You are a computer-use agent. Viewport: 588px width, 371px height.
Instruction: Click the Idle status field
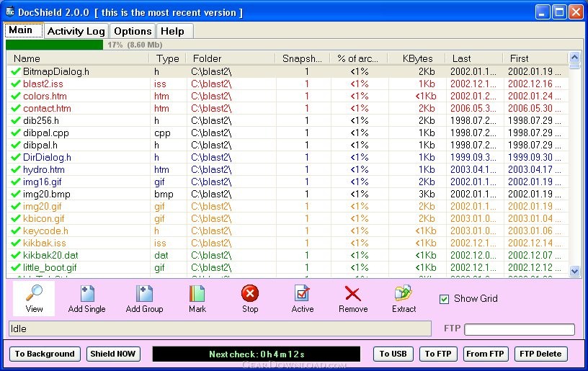coord(220,328)
